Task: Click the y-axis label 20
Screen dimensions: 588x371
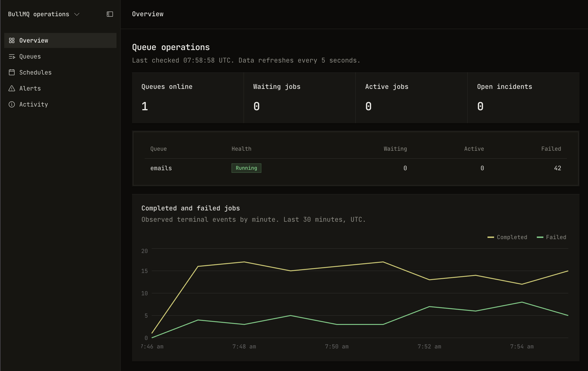Action: [x=145, y=251]
